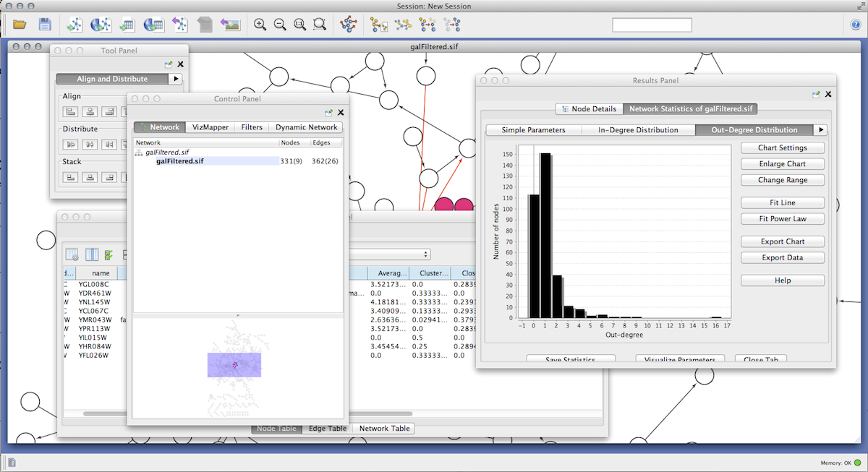Viewport: 868px width, 472px height.
Task: Click the Apply Preferred Layout icon
Action: (349, 25)
